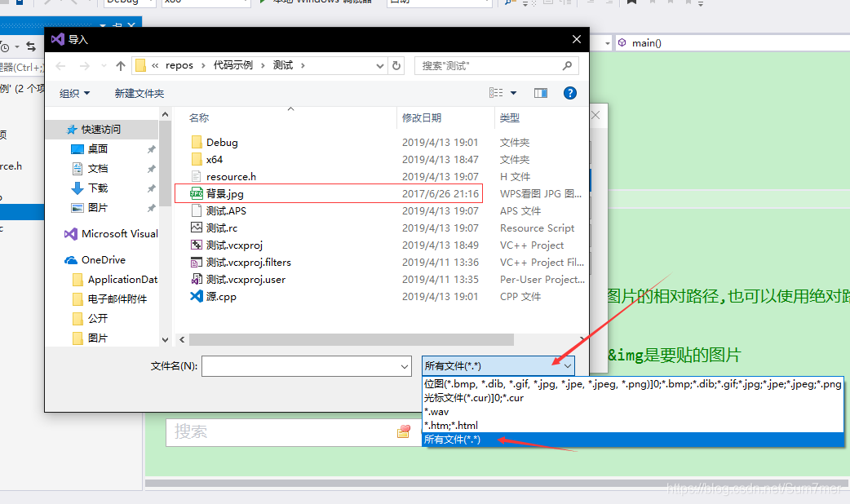Screen dimensions: 850x504
Task: Open 电子邮件附件 folder in navigation pane
Action: (x=110, y=299)
